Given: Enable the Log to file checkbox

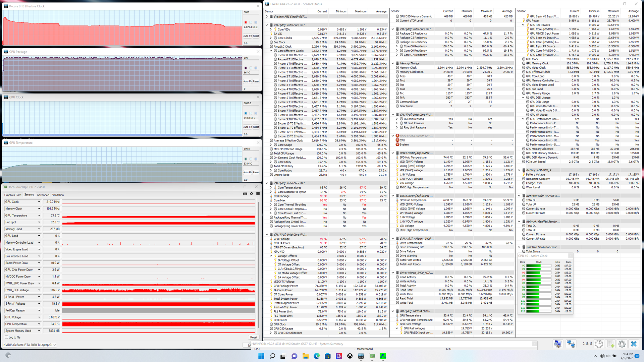Looking at the screenshot, I should (6, 338).
